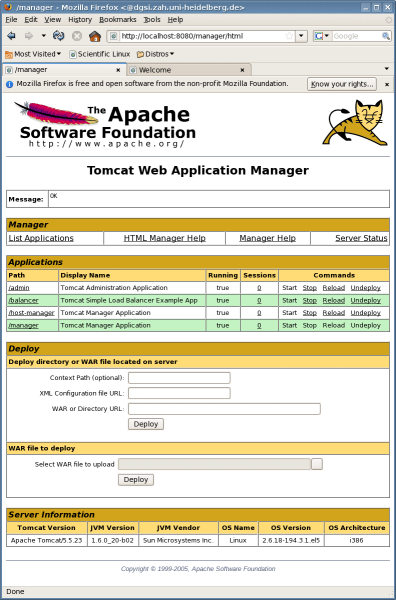Open the Tools menu
Viewport: 396px width, 600px height.
click(x=152, y=20)
